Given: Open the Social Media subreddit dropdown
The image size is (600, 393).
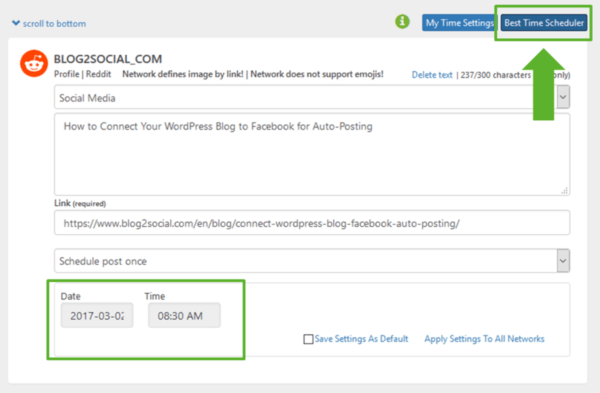Looking at the screenshot, I should [x=312, y=98].
